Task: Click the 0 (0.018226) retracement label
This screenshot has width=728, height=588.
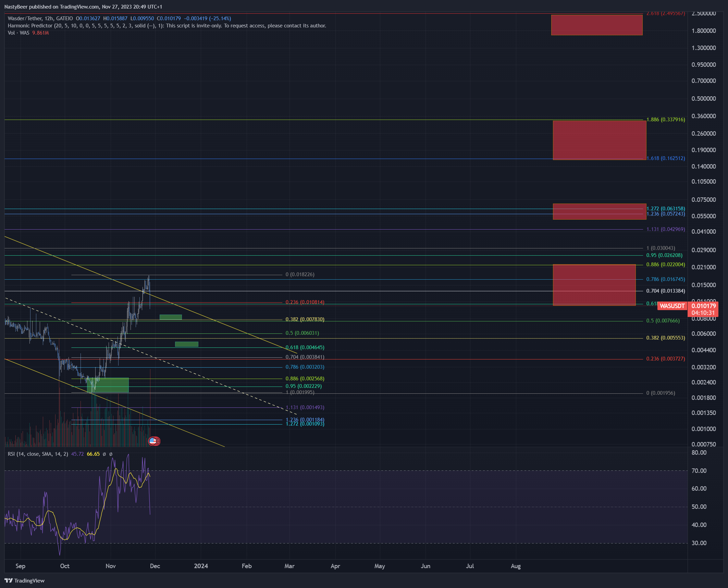Action: [x=300, y=274]
